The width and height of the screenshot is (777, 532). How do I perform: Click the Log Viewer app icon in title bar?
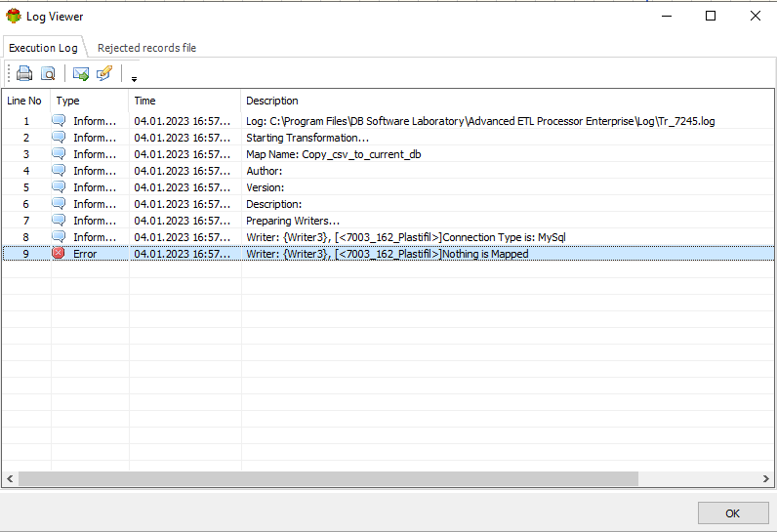click(x=14, y=16)
